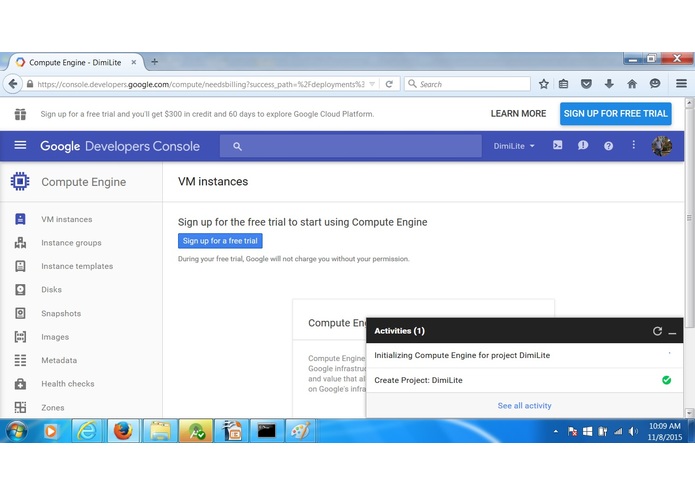Click the browser back arrow
The height and width of the screenshot is (494, 695).
[13, 84]
